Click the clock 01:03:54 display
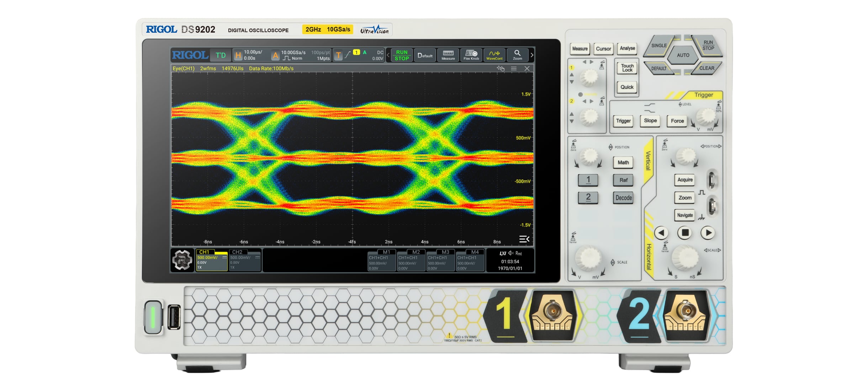The height and width of the screenshot is (391, 868). pos(510,262)
